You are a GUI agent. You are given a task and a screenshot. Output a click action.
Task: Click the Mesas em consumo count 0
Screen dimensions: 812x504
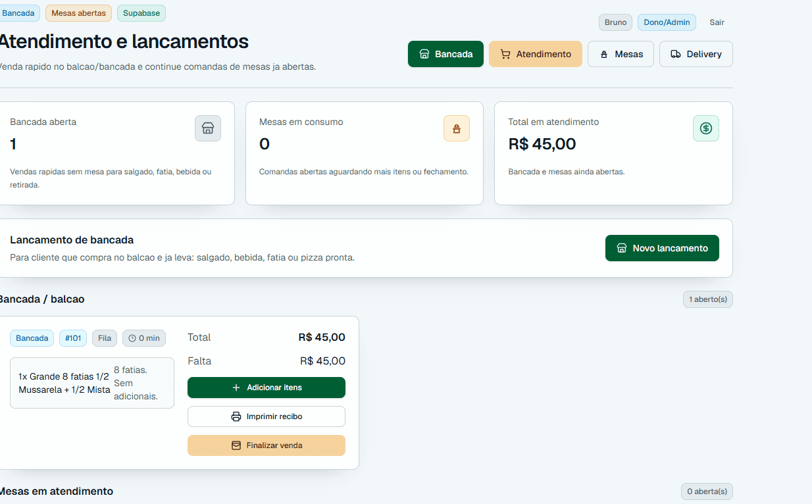(265, 144)
